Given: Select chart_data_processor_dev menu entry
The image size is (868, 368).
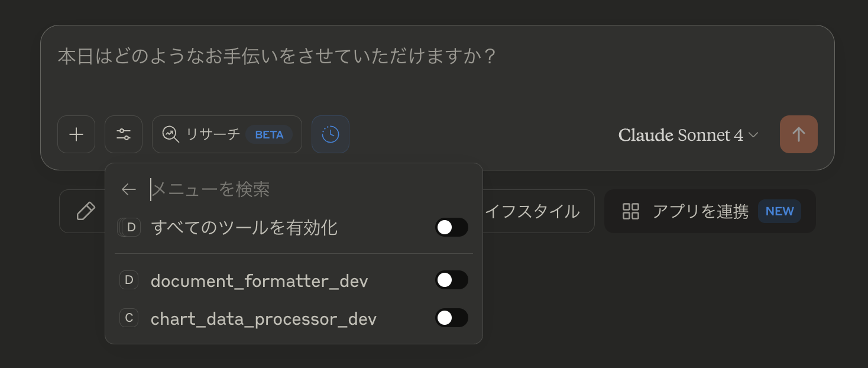Looking at the screenshot, I should pos(264,318).
